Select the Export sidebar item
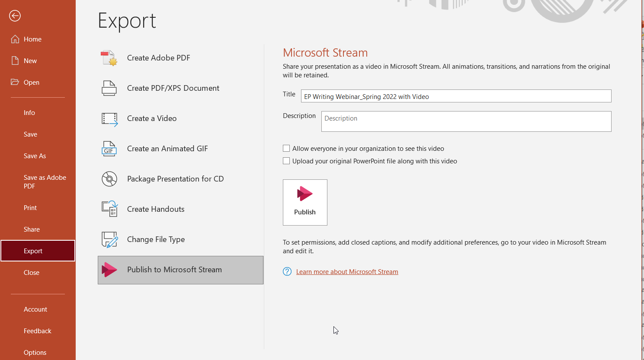The height and width of the screenshot is (360, 644). tap(38, 251)
